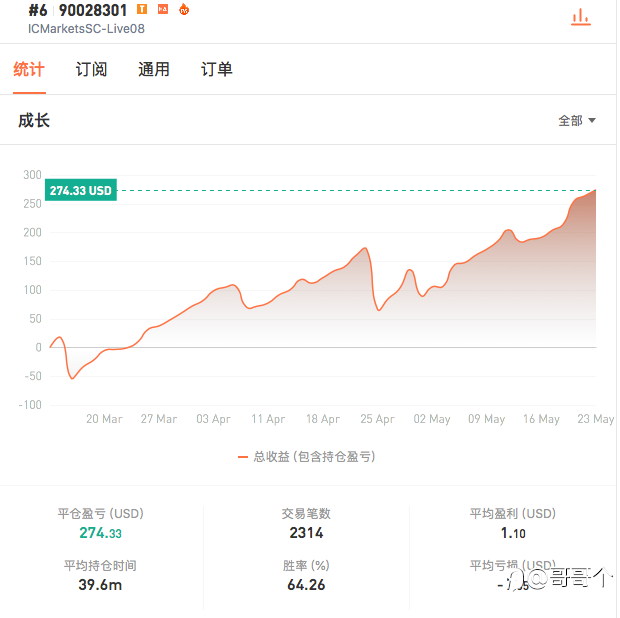Image resolution: width=620 pixels, height=618 pixels.
Task: Click the ICMarketsSC-Live08 server name
Action: [86, 29]
